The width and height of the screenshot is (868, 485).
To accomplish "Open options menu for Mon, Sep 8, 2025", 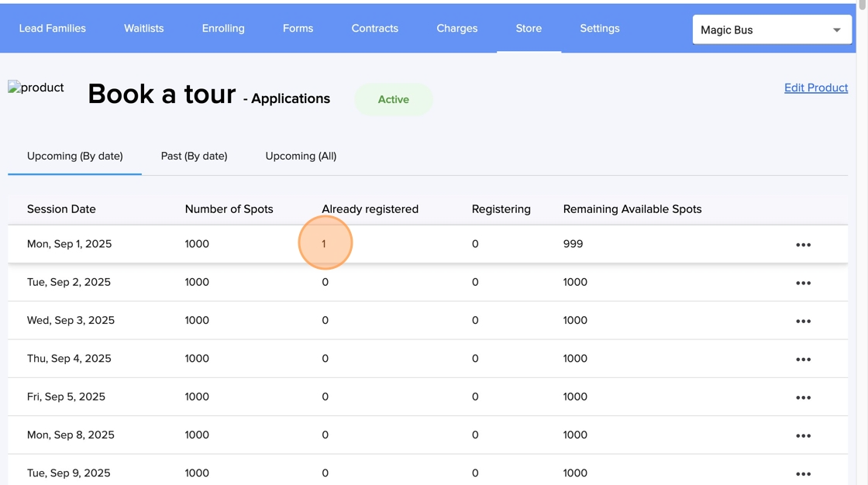I will tap(803, 435).
